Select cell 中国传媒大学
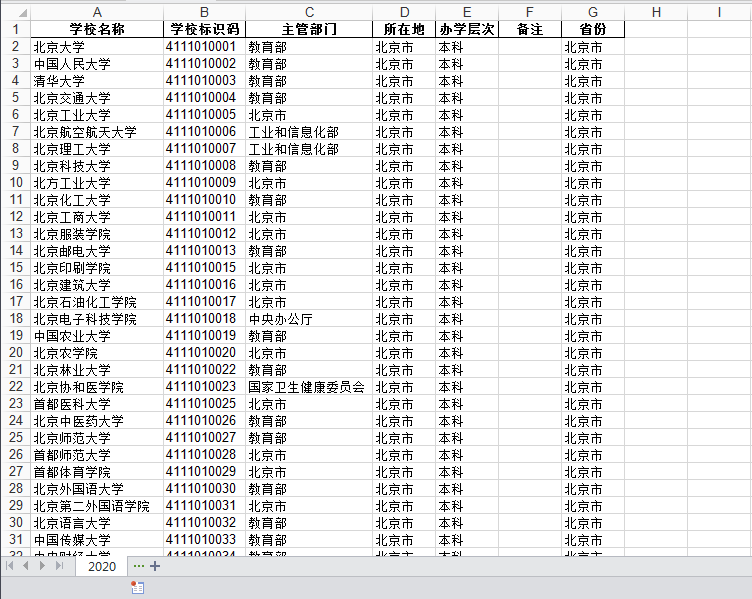The image size is (752, 599). 97,540
